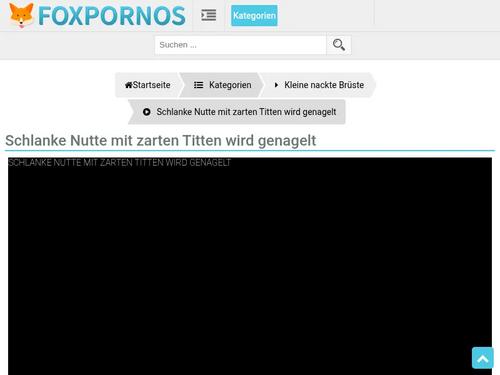Open the Kategorien breadcrumb item
The height and width of the screenshot is (375, 500).
click(222, 85)
